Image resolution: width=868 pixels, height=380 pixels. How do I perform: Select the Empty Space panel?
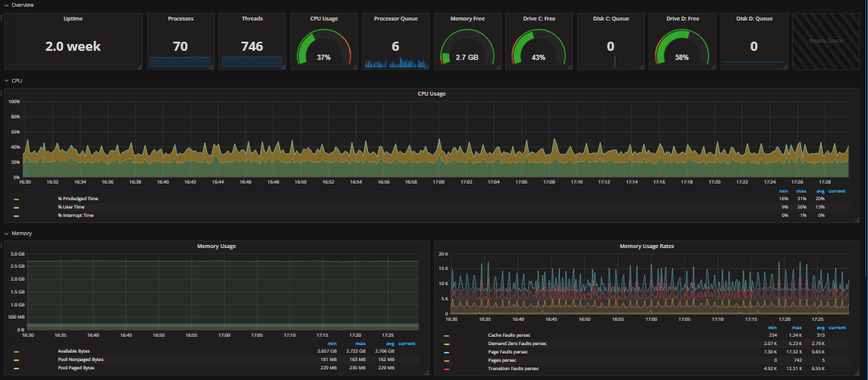pyautogui.click(x=828, y=41)
